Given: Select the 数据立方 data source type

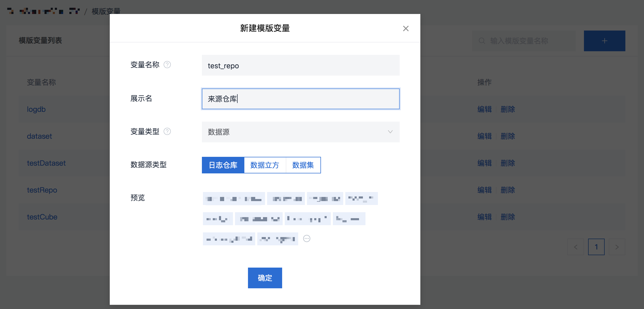Looking at the screenshot, I should coord(265,165).
